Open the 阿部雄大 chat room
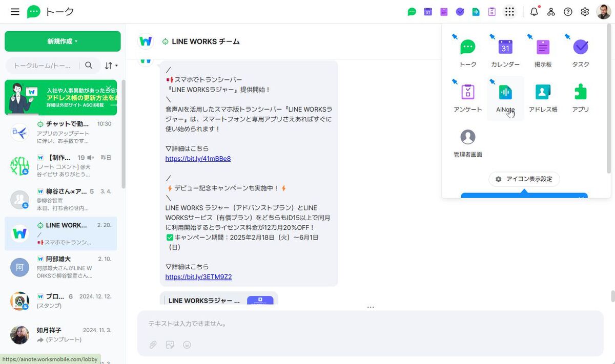The width and height of the screenshot is (615, 364). click(x=60, y=267)
